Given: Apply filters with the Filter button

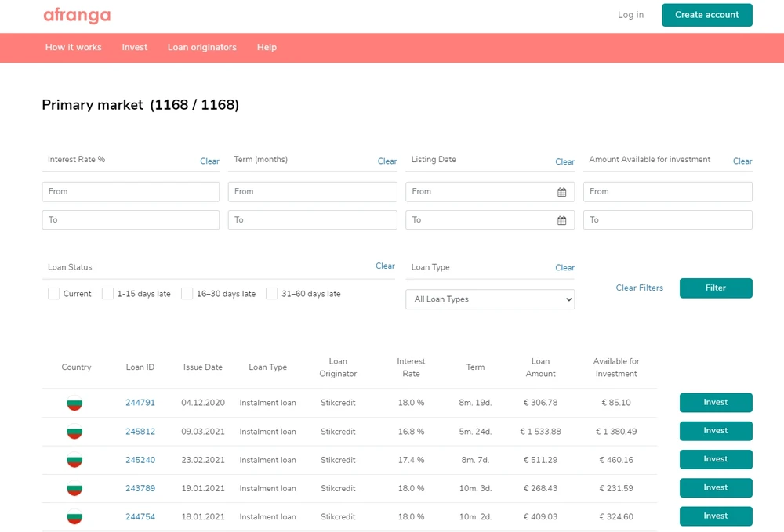Looking at the screenshot, I should tap(715, 288).
